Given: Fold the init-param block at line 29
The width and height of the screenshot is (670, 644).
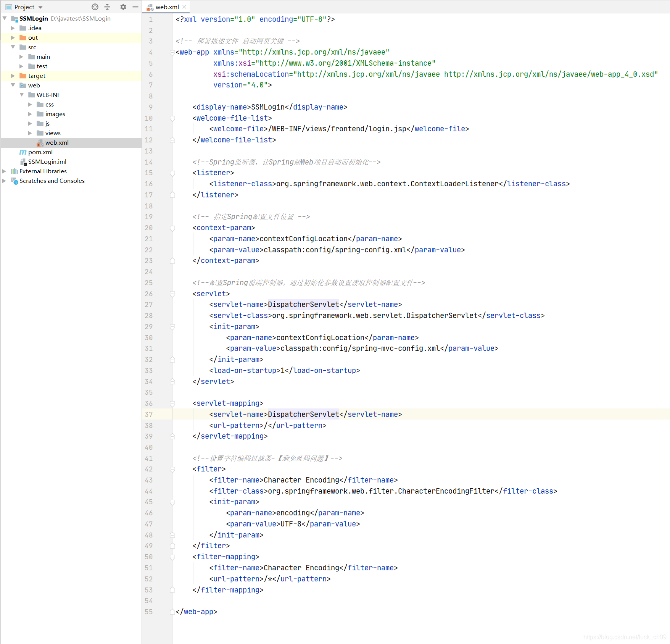Looking at the screenshot, I should click(x=172, y=327).
